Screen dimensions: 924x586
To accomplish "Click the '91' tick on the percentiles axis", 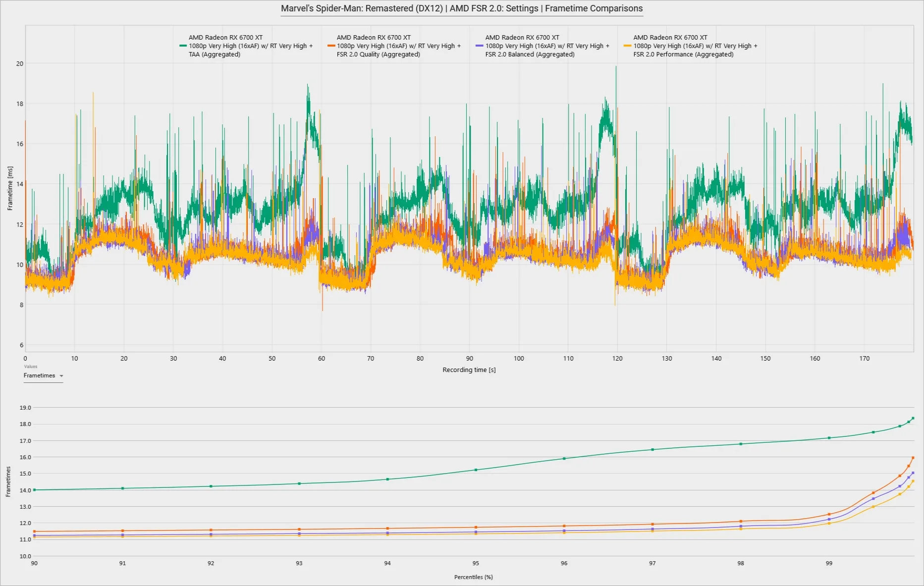I will coord(122,564).
